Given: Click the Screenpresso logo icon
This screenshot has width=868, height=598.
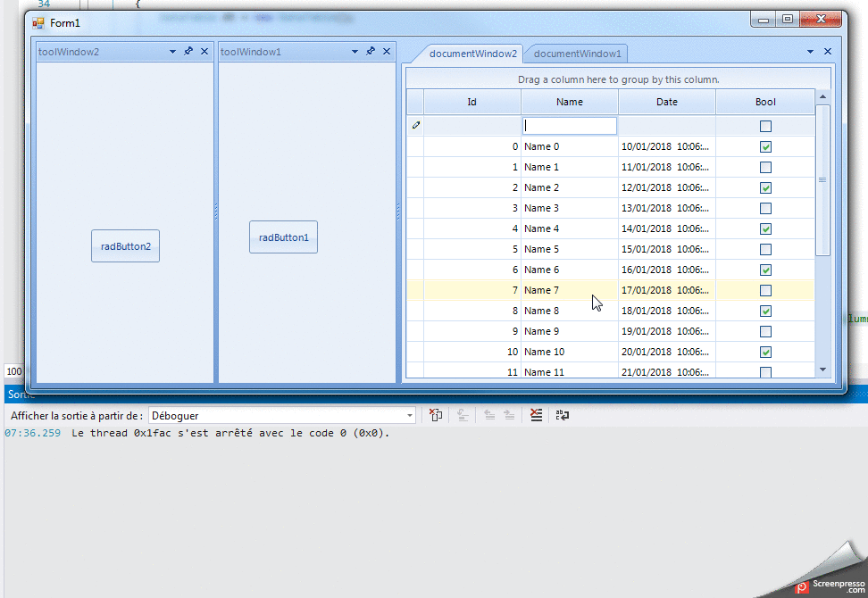Looking at the screenshot, I should pyautogui.click(x=802, y=587).
